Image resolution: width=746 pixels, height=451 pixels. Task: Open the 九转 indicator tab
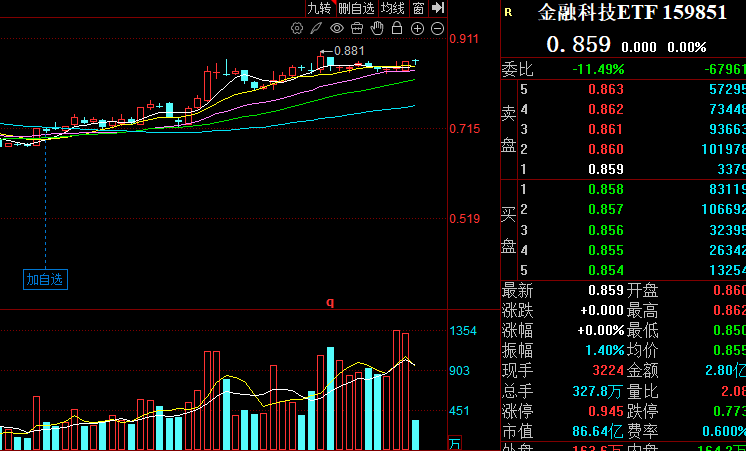(318, 8)
